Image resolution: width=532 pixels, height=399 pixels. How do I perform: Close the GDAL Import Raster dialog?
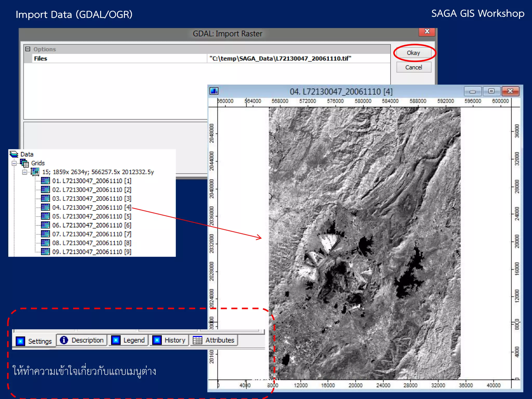(x=427, y=31)
